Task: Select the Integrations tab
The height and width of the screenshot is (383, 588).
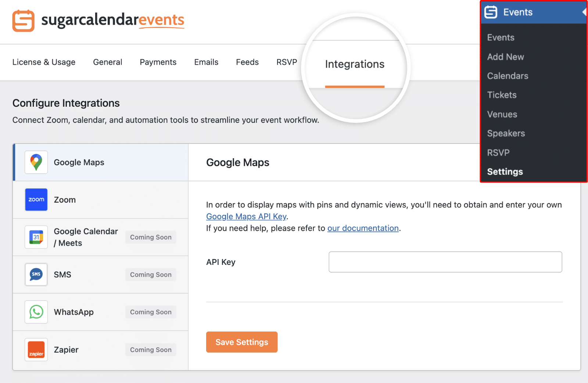Action: tap(355, 64)
